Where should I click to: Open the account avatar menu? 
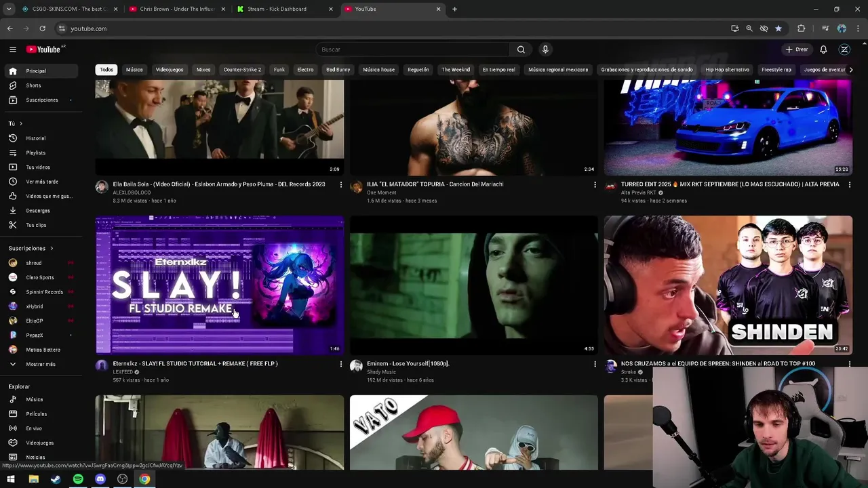(x=844, y=49)
